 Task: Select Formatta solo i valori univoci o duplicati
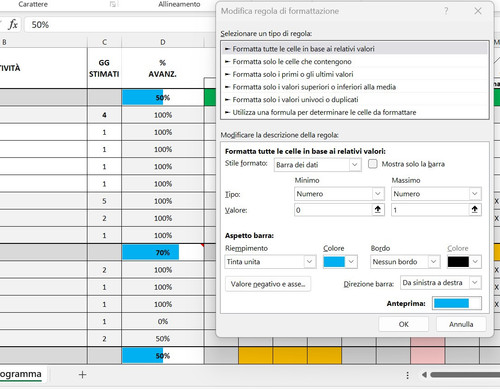(354, 100)
